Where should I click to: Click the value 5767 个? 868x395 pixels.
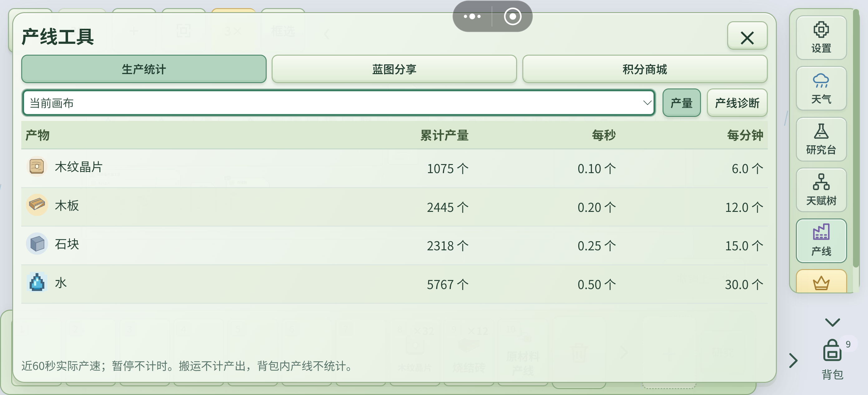(x=447, y=284)
